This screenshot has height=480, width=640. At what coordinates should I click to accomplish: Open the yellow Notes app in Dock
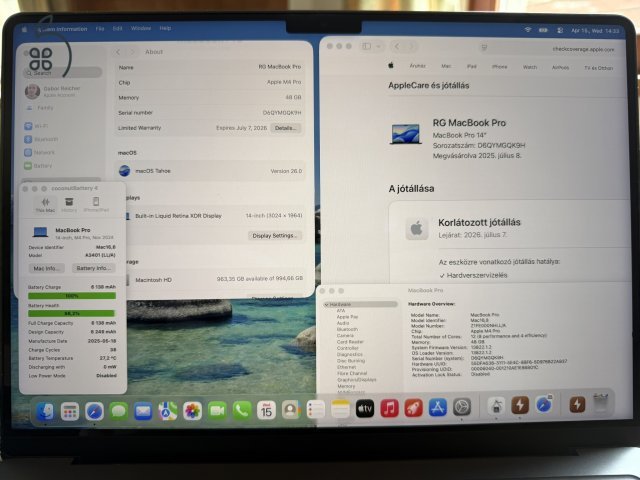tap(340, 409)
